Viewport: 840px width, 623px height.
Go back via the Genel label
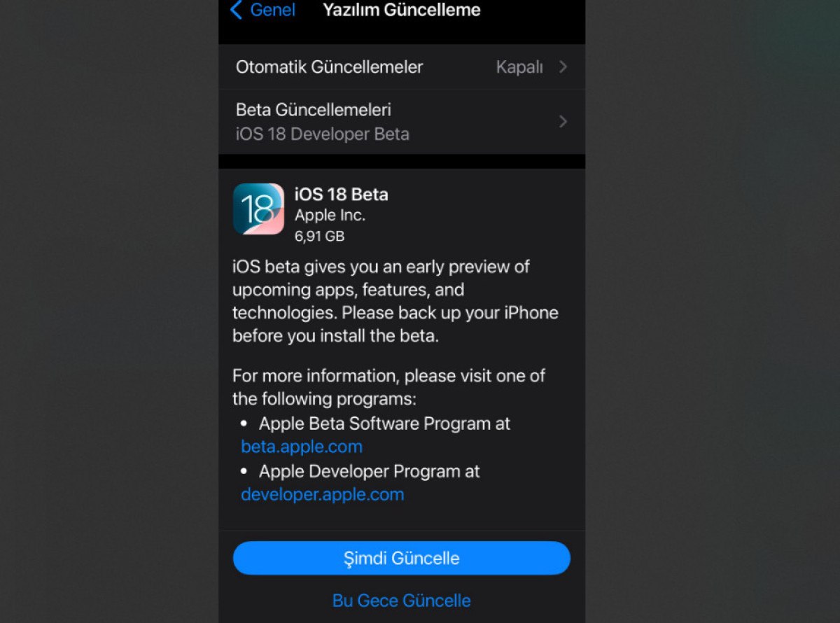click(273, 10)
